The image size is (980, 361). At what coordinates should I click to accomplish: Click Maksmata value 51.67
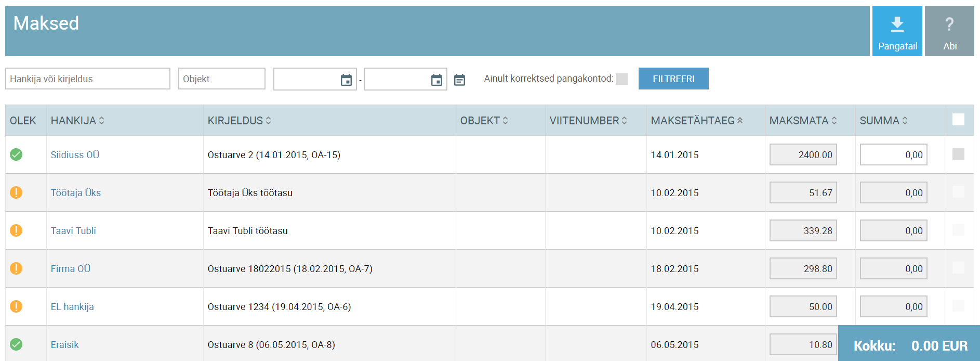[x=803, y=192]
